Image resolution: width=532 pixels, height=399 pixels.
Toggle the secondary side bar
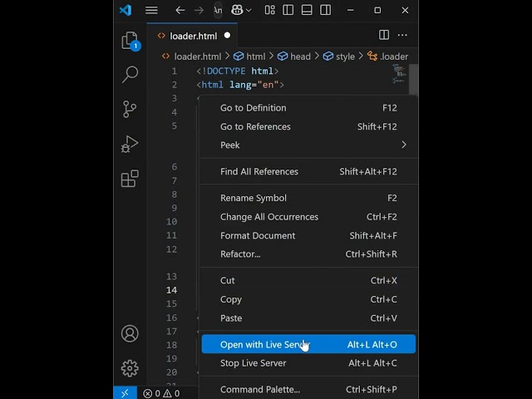click(x=325, y=10)
